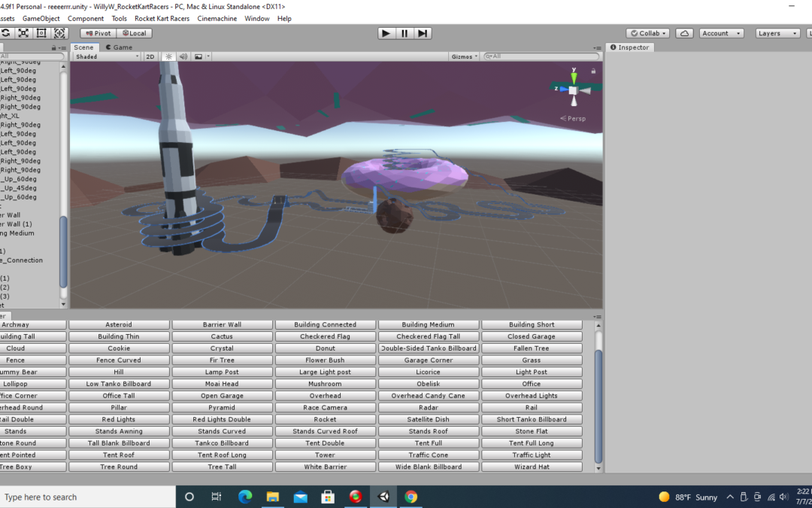The width and height of the screenshot is (812, 508).
Task: Click the prop panel scroll down arrow
Action: coord(598,468)
